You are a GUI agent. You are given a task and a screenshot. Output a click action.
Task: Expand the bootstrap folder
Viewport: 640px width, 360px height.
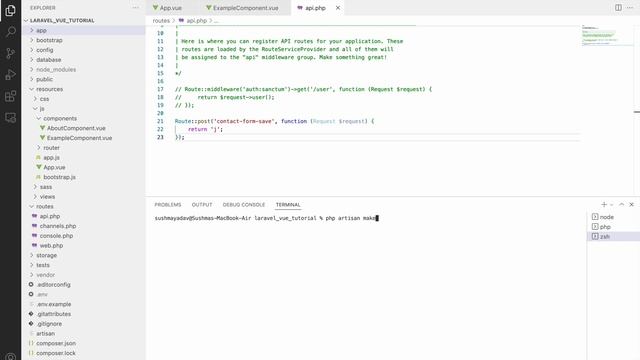83,40
